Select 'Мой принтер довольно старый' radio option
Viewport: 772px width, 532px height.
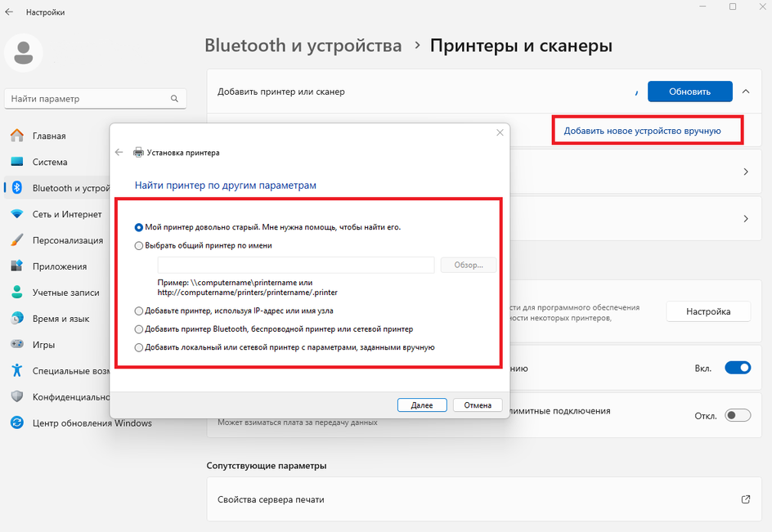(x=139, y=227)
